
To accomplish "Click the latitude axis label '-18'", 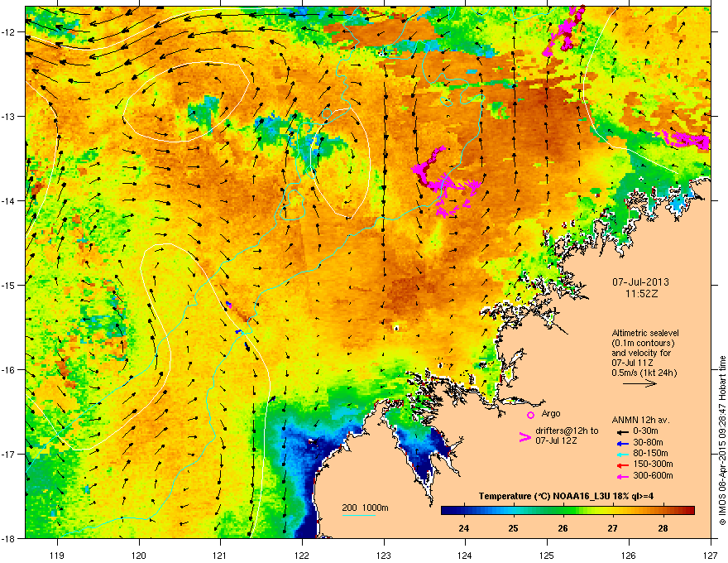I will (x=9, y=538).
